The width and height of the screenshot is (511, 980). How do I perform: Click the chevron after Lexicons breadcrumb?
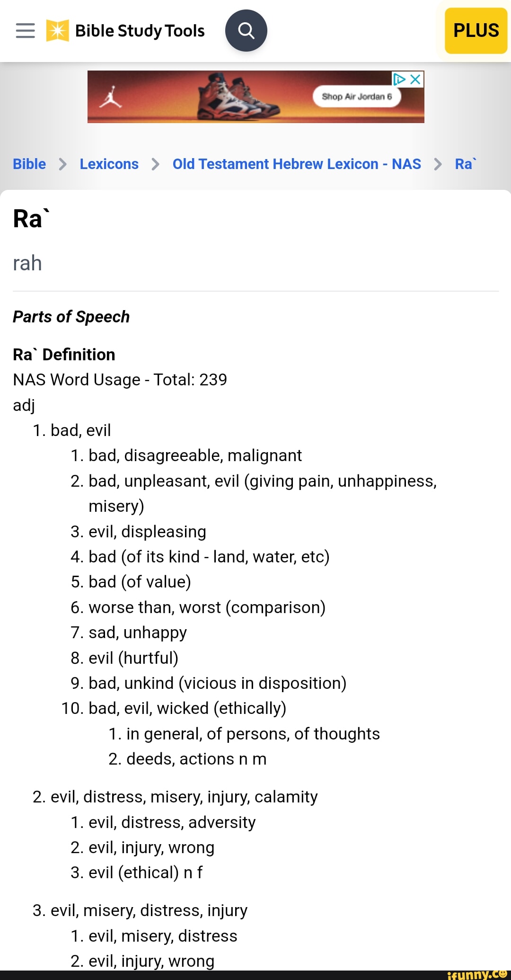[155, 164]
